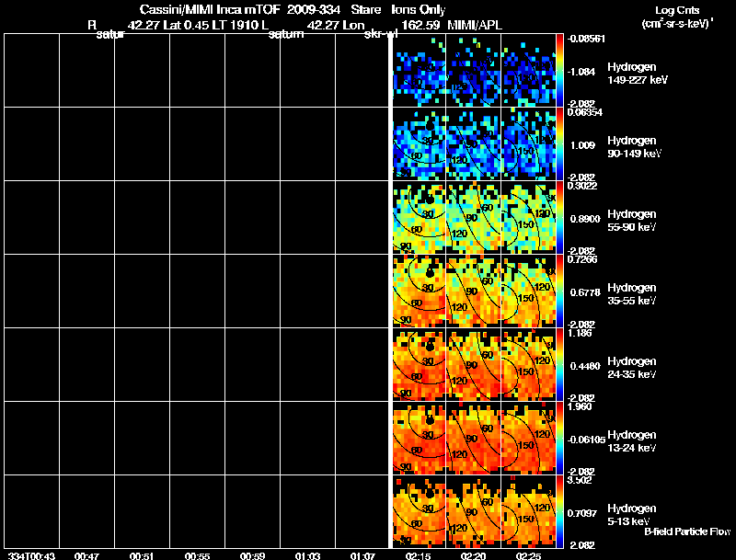The width and height of the screenshot is (736, 560).
Task: Click the '0.7097' colorbar midpoint value
Action: point(582,514)
